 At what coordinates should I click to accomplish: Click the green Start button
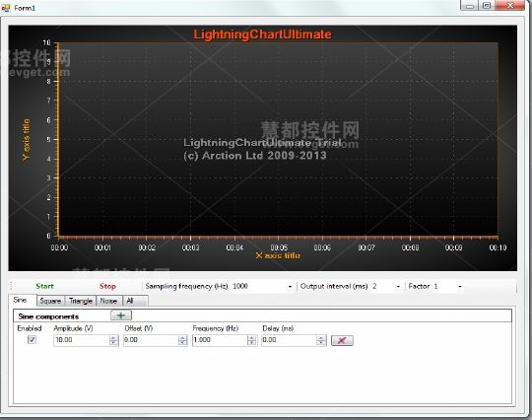click(44, 286)
